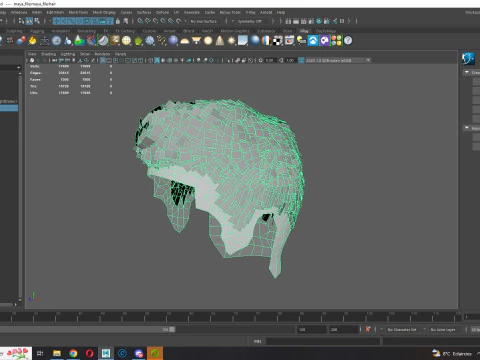Toggle viewport grid display button
480x360 pixels.
click(103, 60)
